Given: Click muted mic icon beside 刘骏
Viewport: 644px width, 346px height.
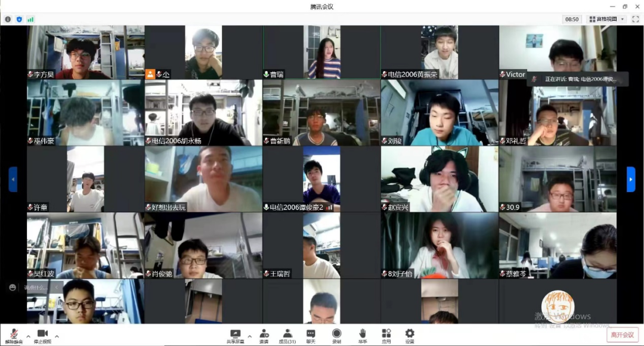Looking at the screenshot, I should (x=385, y=141).
